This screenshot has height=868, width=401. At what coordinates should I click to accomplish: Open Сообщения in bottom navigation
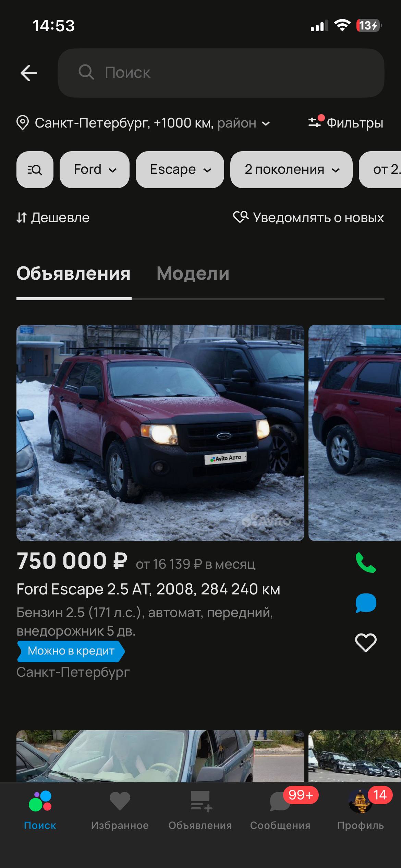(280, 810)
